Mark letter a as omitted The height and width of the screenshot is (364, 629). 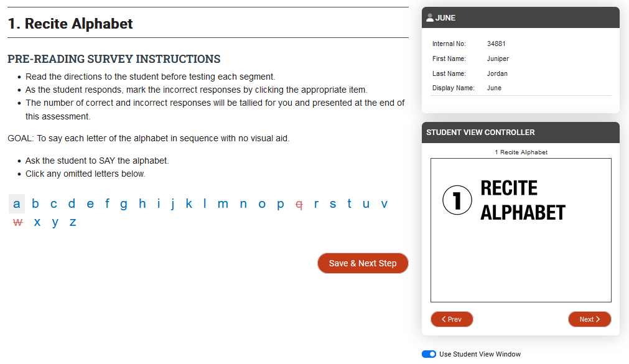[17, 203]
